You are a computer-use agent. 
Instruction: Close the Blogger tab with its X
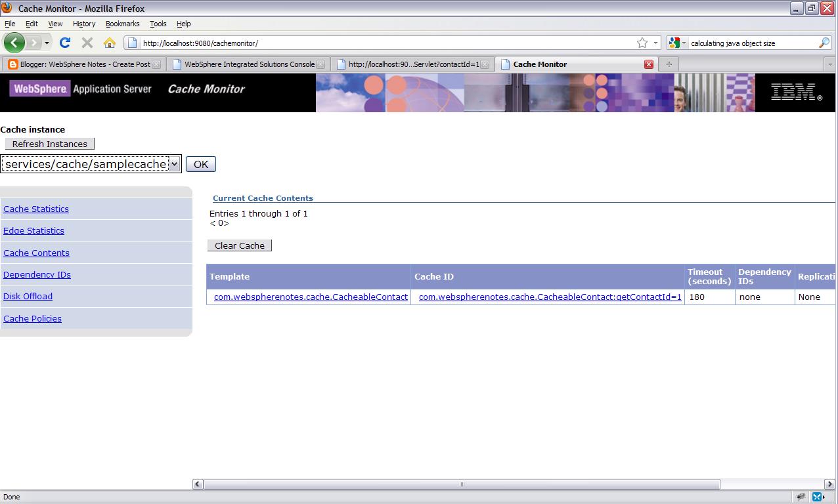156,64
